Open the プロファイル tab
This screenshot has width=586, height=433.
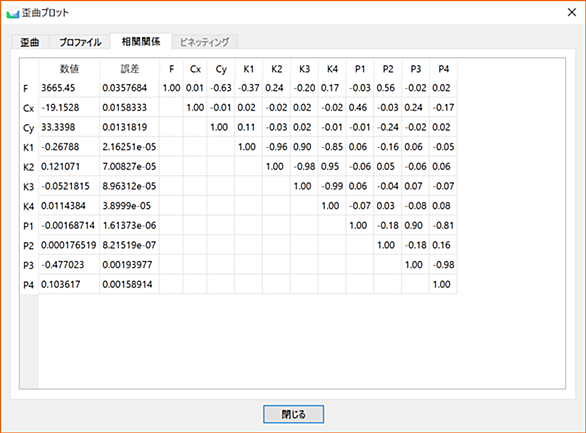[x=80, y=42]
